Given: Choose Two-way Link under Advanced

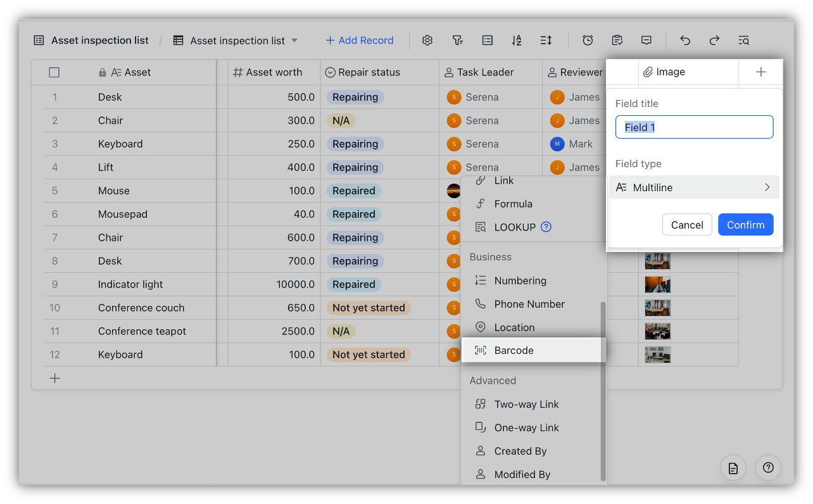Looking at the screenshot, I should pos(526,404).
